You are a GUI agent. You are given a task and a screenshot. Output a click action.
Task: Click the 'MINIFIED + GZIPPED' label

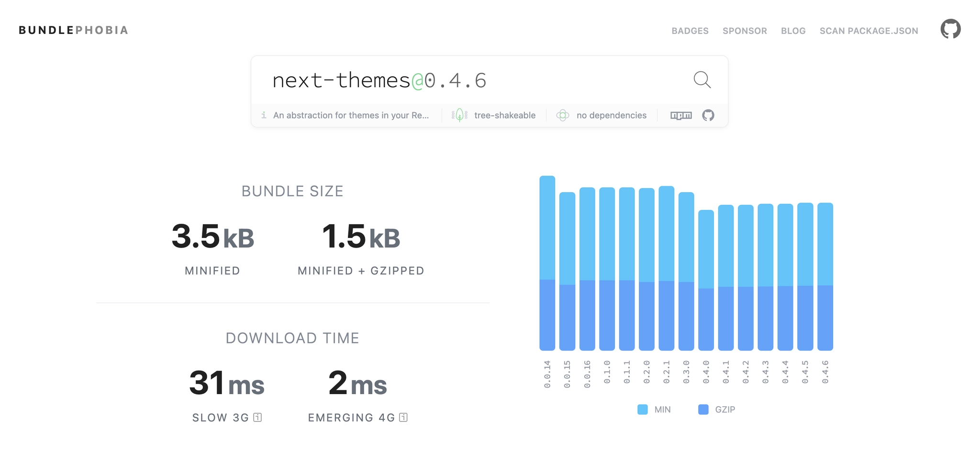tap(361, 271)
